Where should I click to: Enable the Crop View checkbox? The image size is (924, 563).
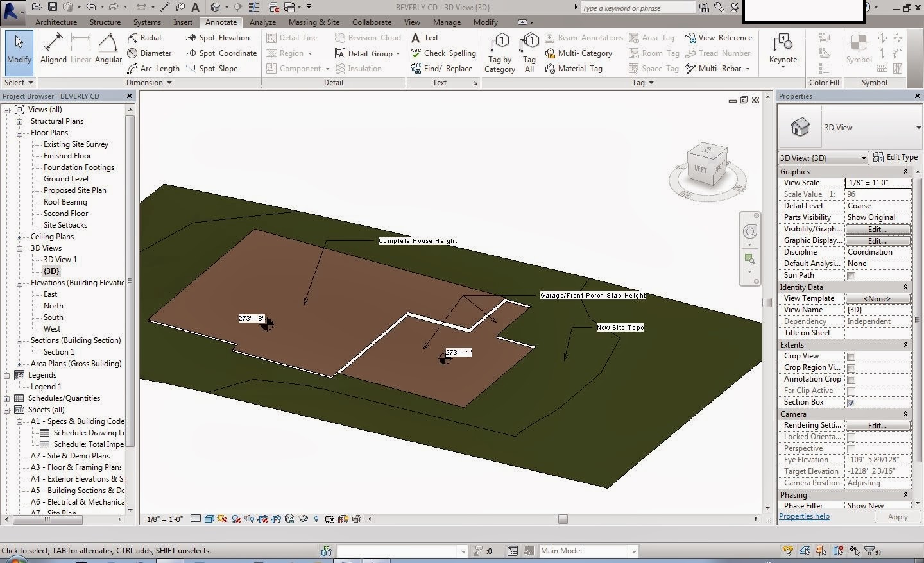pyautogui.click(x=851, y=356)
